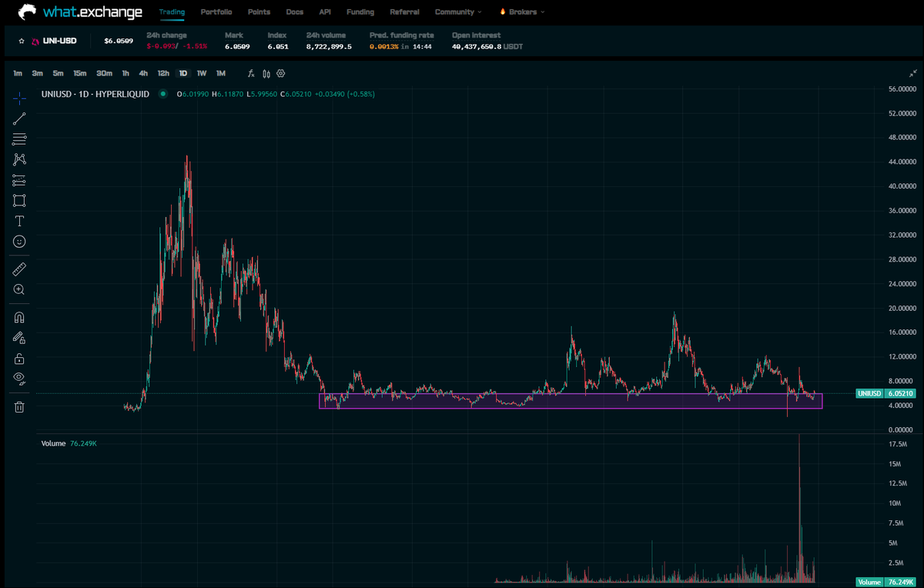Image resolution: width=924 pixels, height=588 pixels.
Task: Open the candlestick chart type selector
Action: (266, 74)
